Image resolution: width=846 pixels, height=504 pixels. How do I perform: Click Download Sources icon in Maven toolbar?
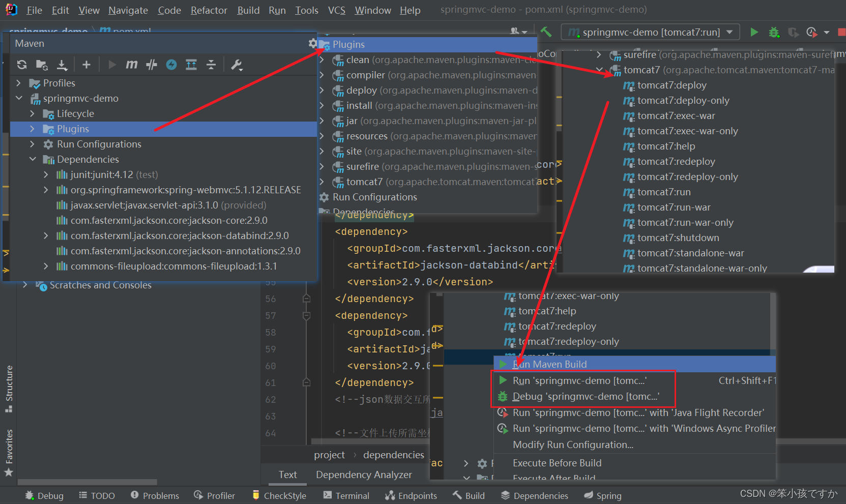coord(62,65)
